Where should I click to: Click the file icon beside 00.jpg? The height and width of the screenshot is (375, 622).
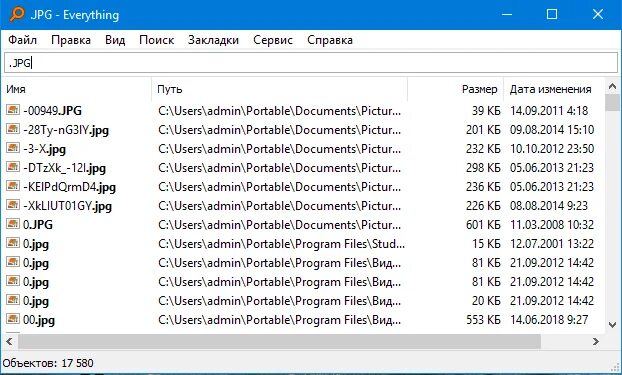click(x=13, y=319)
